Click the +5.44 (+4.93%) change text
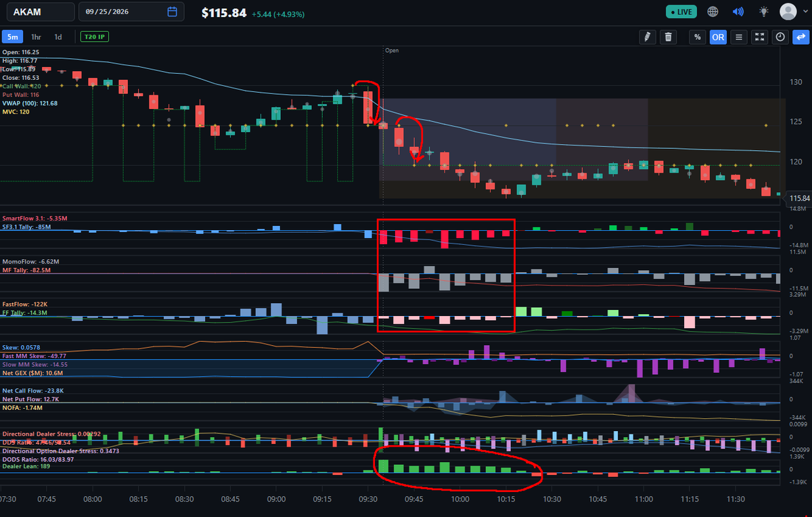Image resolution: width=812 pixels, height=517 pixels. pos(277,14)
